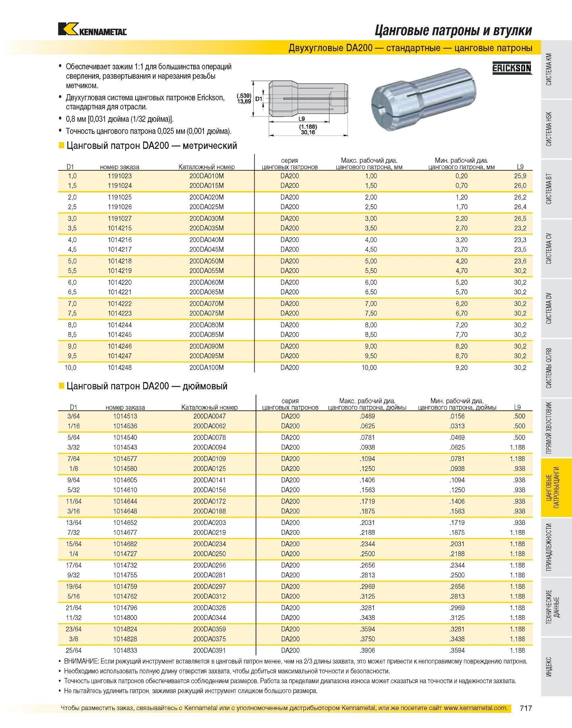Select order number 1014796
Image resolution: width=572 pixels, height=728 pixels.
[125, 608]
